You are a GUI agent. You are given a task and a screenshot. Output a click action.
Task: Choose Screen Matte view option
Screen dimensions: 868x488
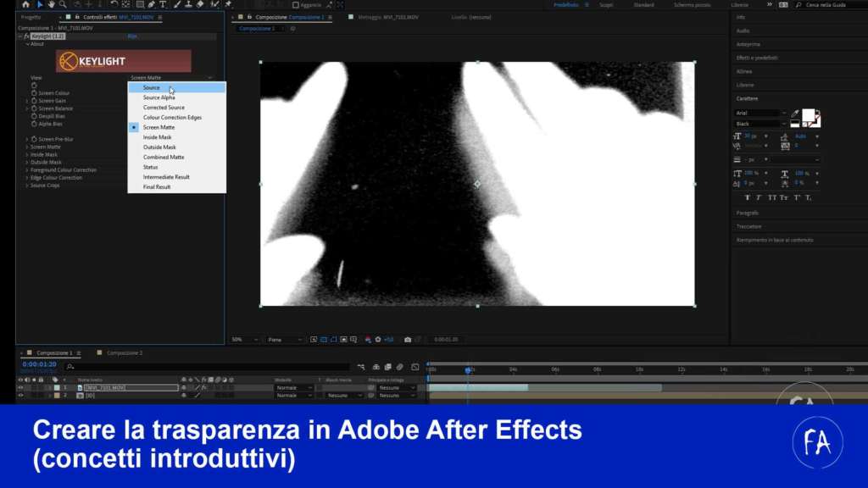(x=176, y=127)
